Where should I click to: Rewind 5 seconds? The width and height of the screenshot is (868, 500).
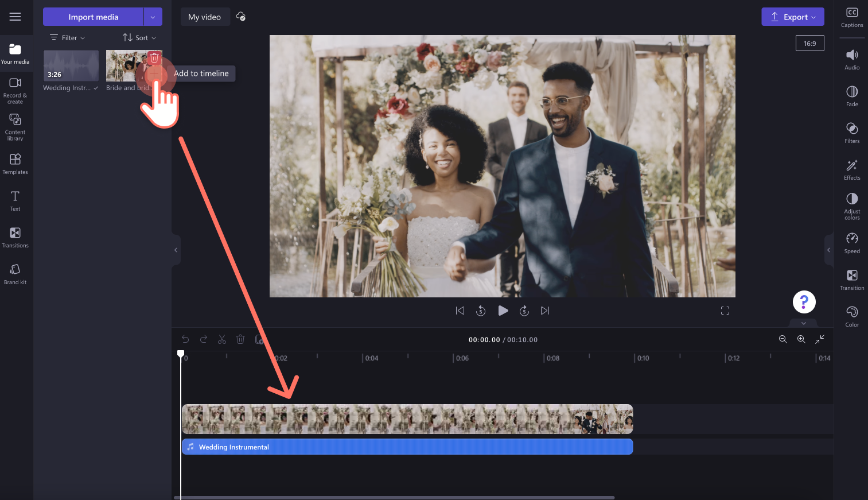pyautogui.click(x=481, y=311)
